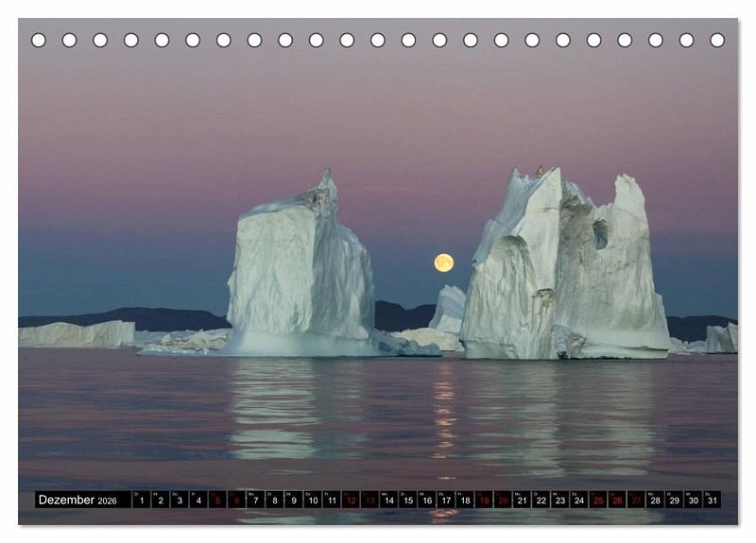Select day 23 in calendar strip

point(560,500)
